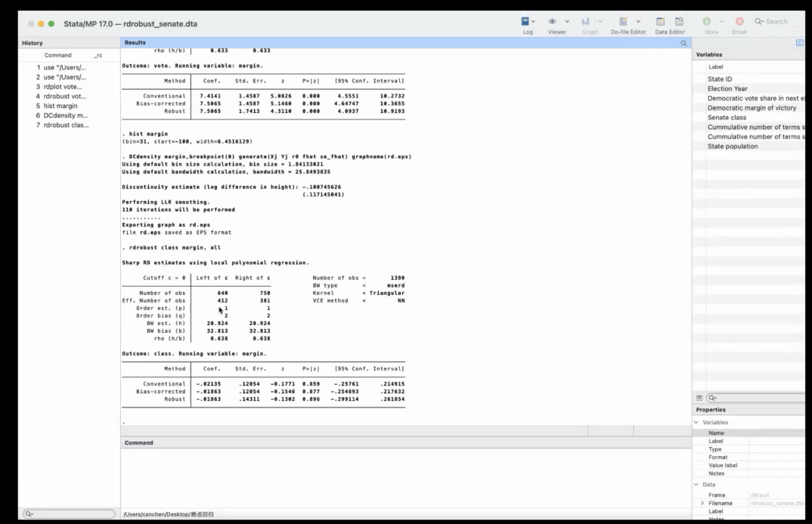Select 'Democratic margin of victory' variable
This screenshot has width=812, height=524.
pyautogui.click(x=752, y=108)
